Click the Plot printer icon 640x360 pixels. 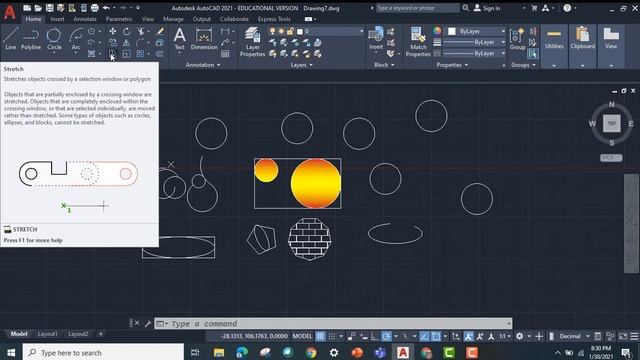(95, 8)
